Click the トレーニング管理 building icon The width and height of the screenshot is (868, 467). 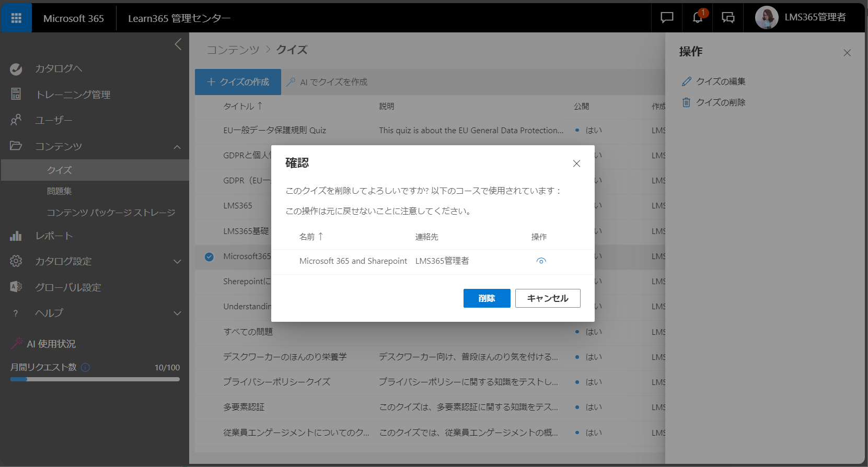tap(16, 94)
